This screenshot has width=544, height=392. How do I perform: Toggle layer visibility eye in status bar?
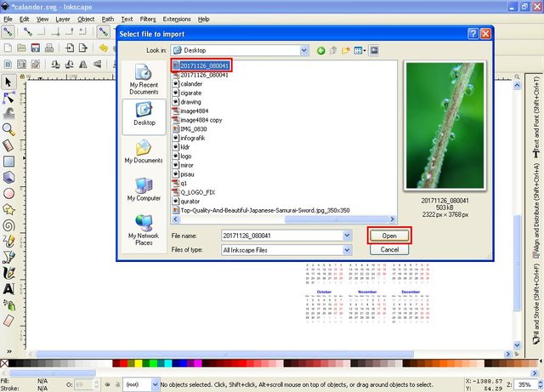(x=108, y=384)
